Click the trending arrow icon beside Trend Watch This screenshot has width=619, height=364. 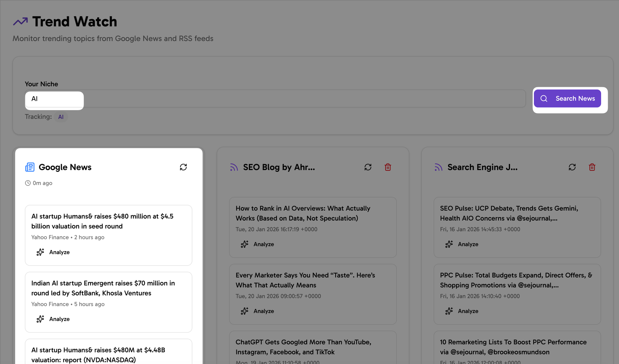click(x=20, y=21)
